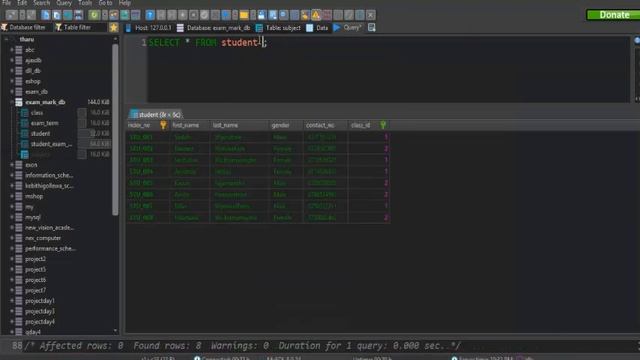Click the database tree vertical scrollbar
This screenshot has height=360, width=640.
coord(115,130)
